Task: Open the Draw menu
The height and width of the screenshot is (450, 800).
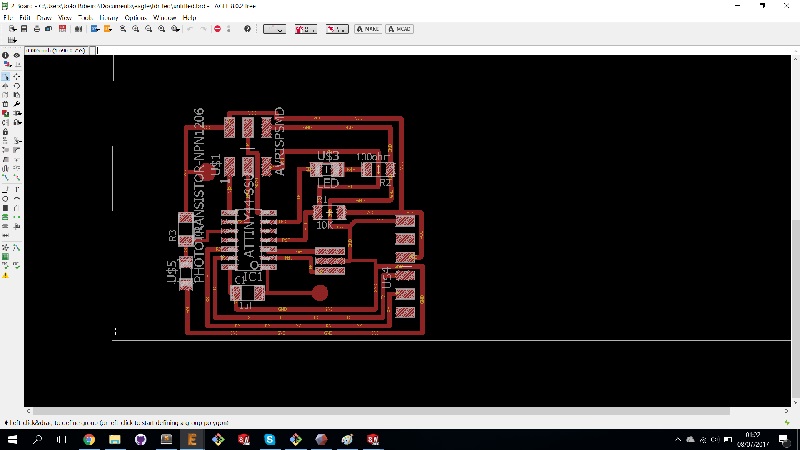Action: click(x=44, y=17)
